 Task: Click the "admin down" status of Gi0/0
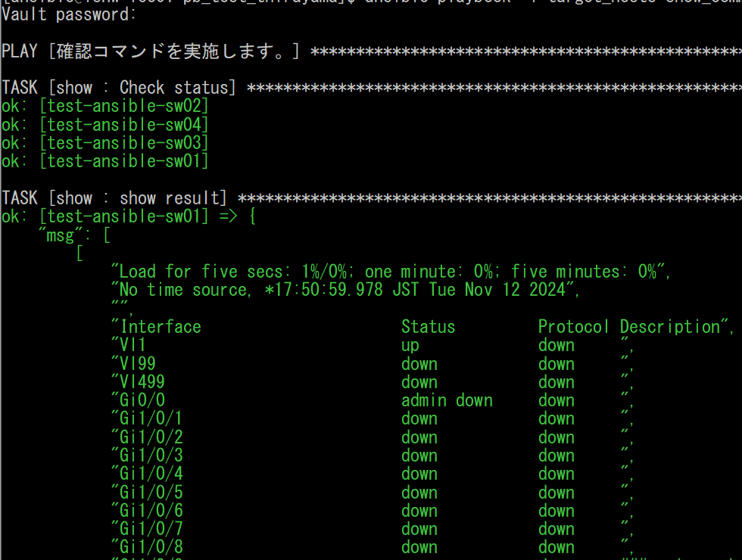[447, 400]
